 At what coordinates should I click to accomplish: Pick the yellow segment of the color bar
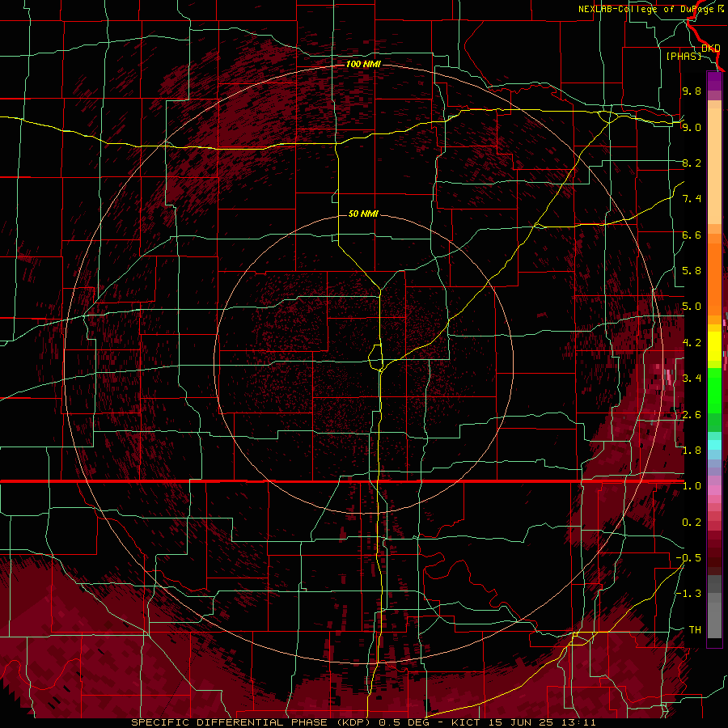click(714, 346)
